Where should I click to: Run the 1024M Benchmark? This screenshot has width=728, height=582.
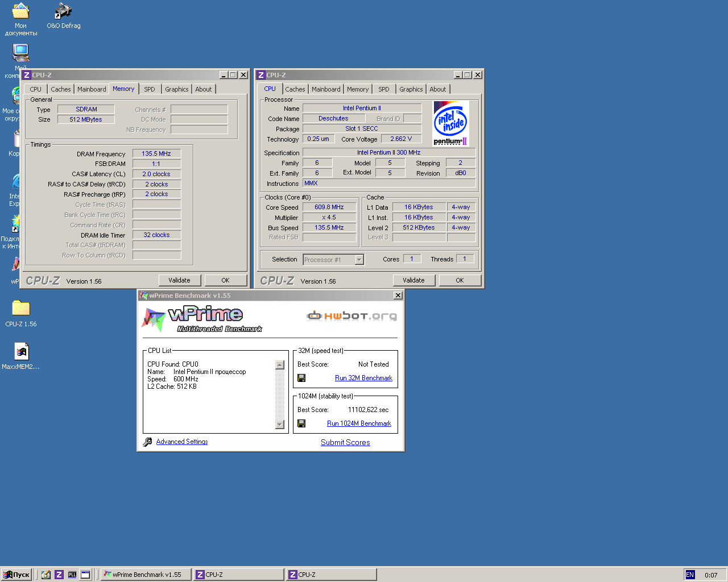(x=359, y=423)
